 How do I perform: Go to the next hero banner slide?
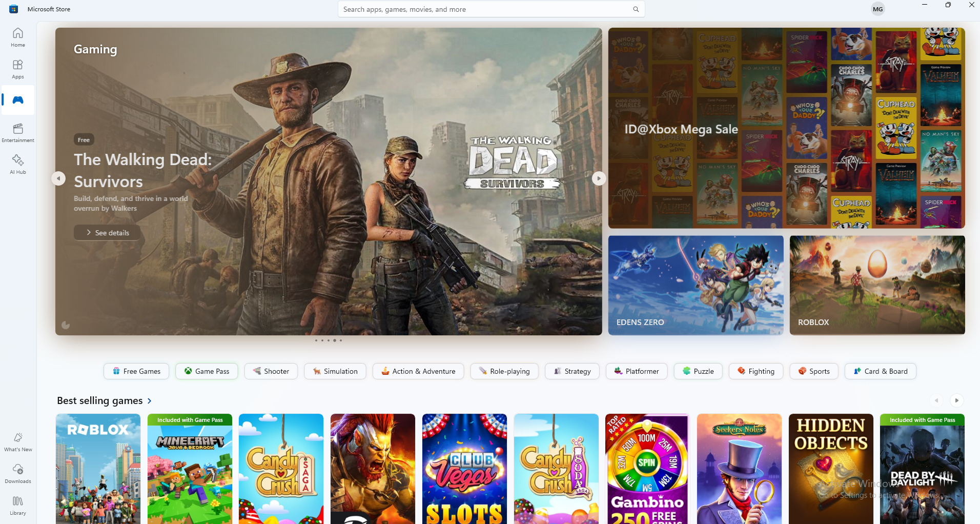599,178
